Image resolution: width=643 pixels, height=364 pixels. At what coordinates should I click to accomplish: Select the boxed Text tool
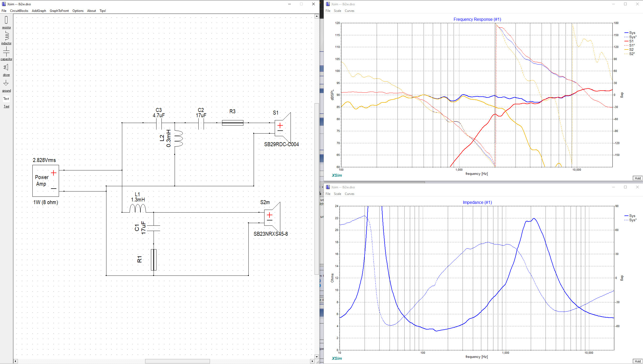point(6,99)
